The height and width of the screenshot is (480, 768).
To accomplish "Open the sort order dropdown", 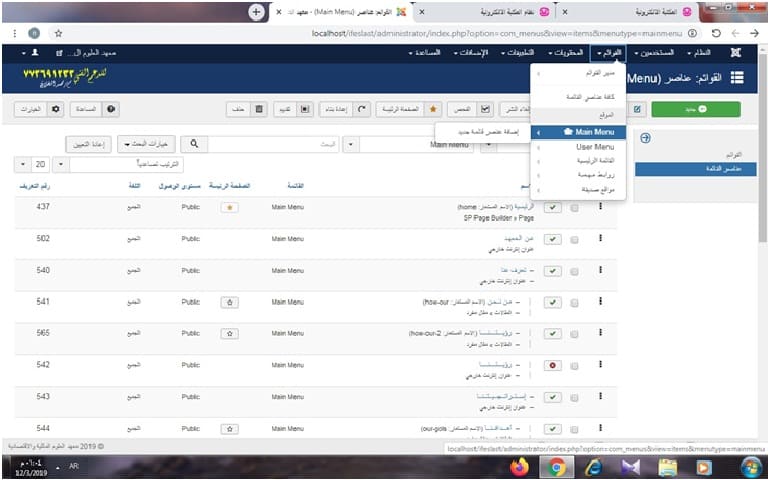I will [x=118, y=165].
